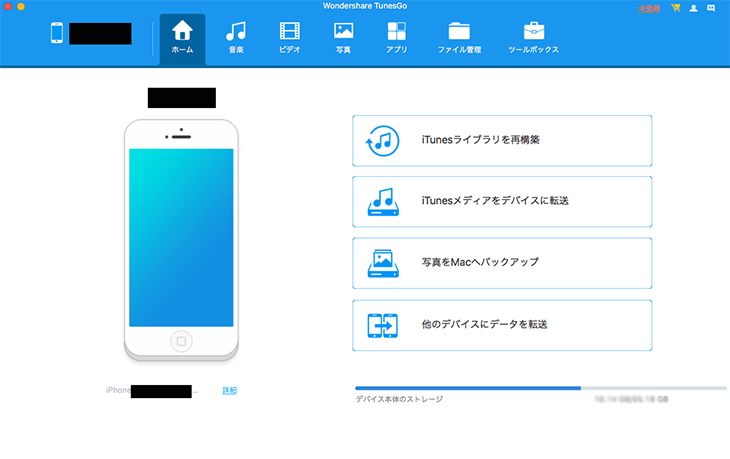The width and height of the screenshot is (730, 459).
Task: Go to the 写真 photos tab
Action: 343,38
